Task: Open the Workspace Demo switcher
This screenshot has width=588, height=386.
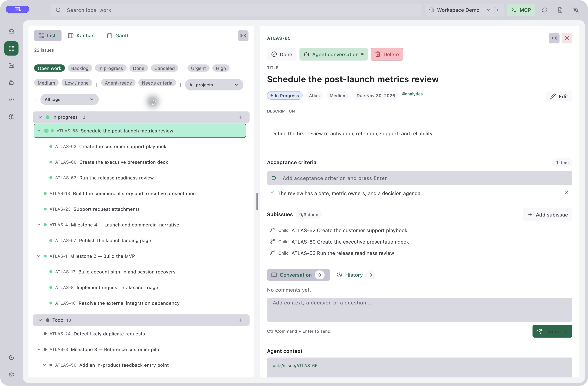Action: point(460,10)
